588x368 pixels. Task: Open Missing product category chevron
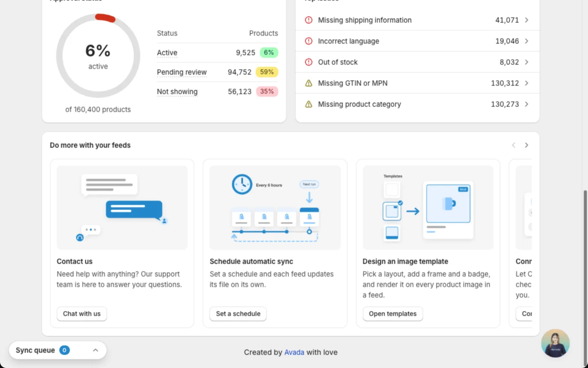coord(526,104)
